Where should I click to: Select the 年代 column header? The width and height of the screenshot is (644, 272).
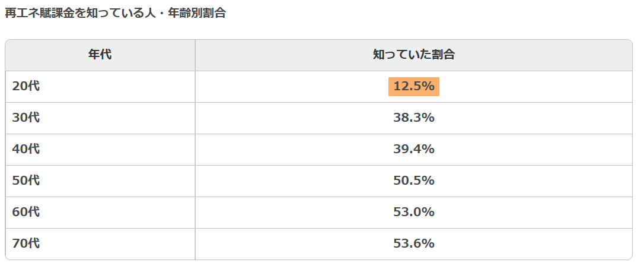100,55
